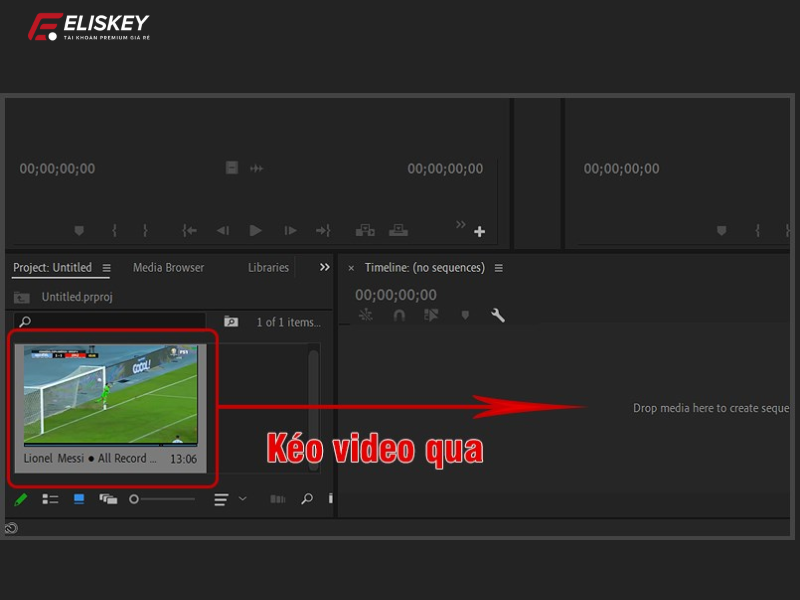Click the Insert edit icon

[x=365, y=231]
